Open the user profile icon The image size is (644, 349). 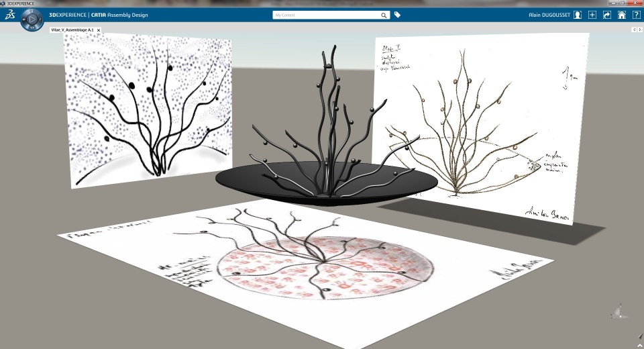578,15
